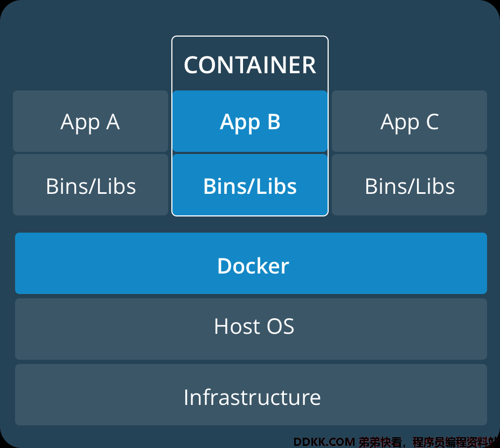The image size is (500, 448).
Task: Click the DDKK.COM watermark text
Action: (324, 442)
